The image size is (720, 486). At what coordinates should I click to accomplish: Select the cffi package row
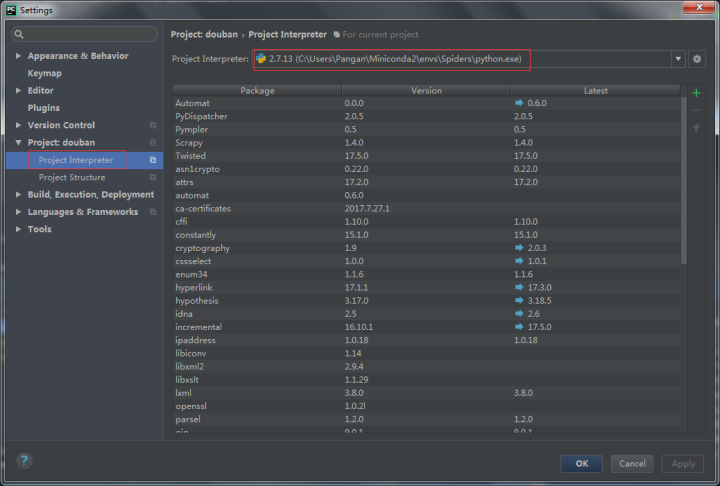tap(427, 221)
